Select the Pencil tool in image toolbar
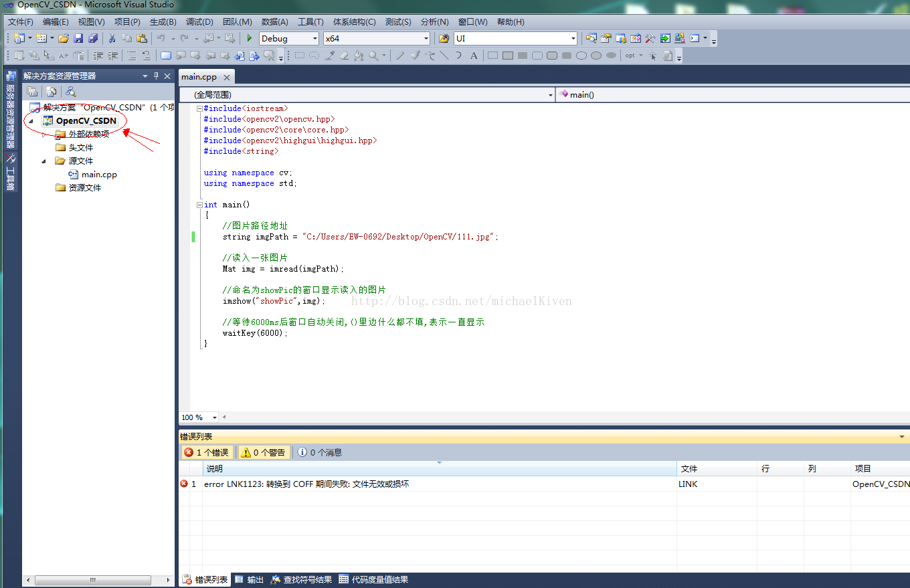Screen dimensions: 910x588 pyautogui.click(x=400, y=56)
